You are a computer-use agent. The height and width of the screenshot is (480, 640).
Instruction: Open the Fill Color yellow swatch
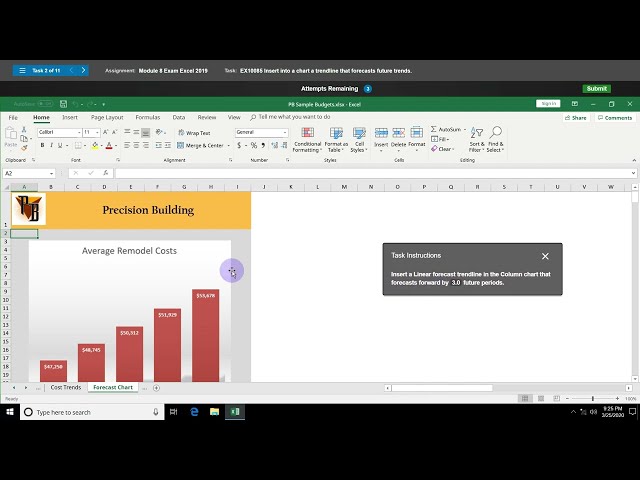pos(95,146)
